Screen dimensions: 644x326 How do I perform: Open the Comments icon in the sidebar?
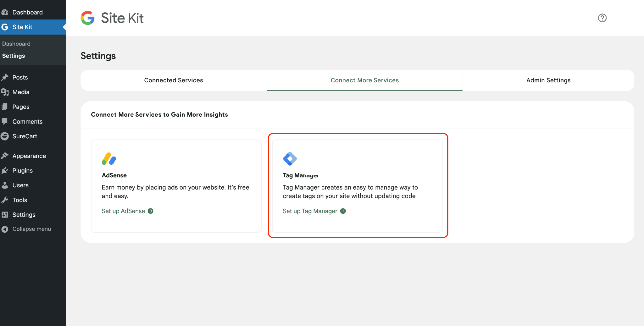click(x=5, y=121)
